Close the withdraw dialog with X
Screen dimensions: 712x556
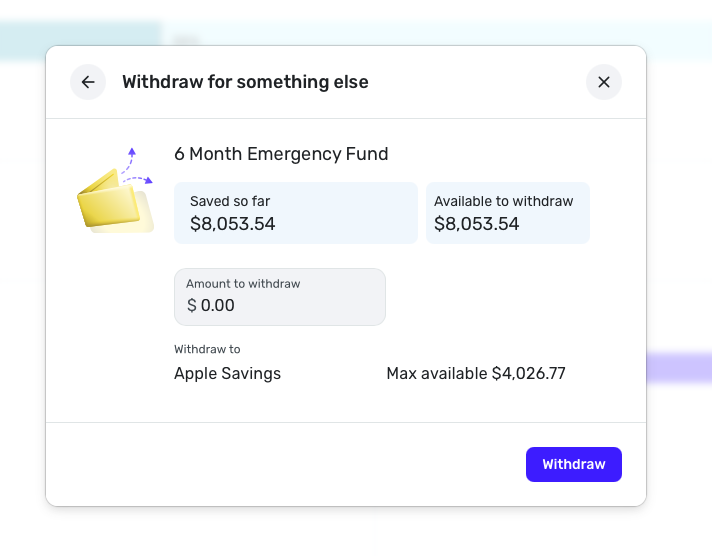604,82
